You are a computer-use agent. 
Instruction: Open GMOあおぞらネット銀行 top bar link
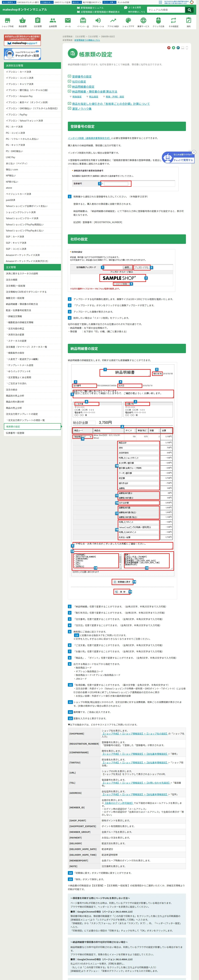[x=27, y=2]
